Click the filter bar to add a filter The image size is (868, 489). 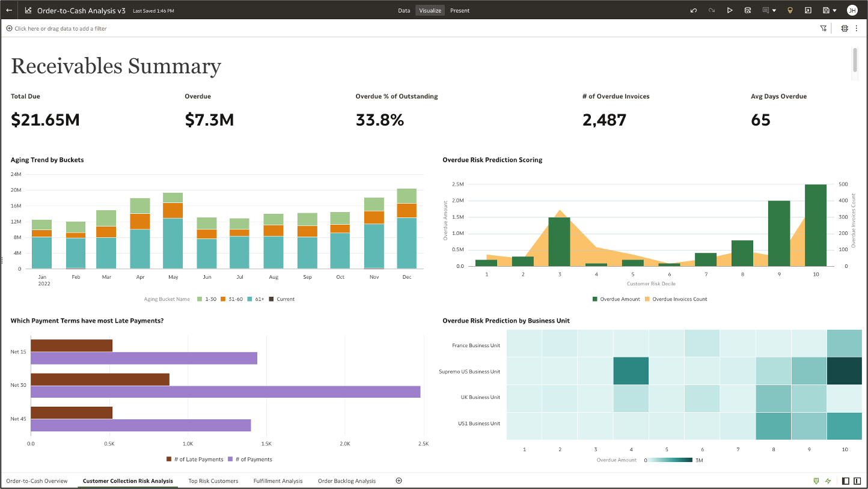coord(60,28)
